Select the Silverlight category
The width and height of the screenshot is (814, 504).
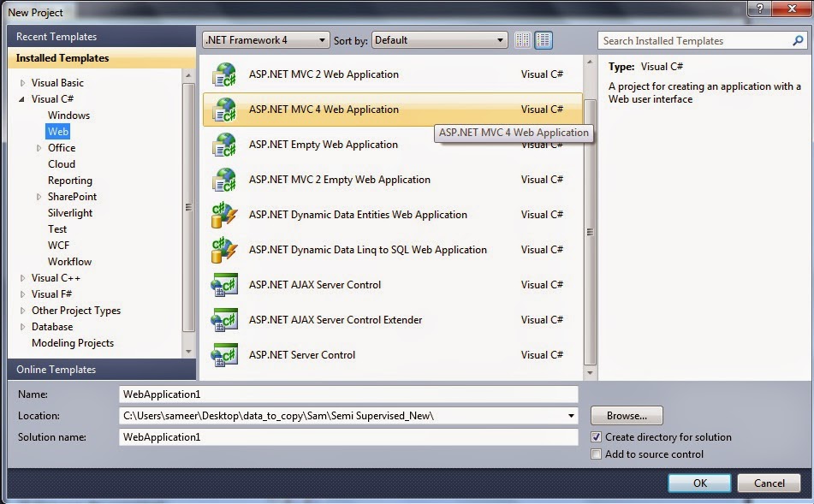(x=70, y=213)
